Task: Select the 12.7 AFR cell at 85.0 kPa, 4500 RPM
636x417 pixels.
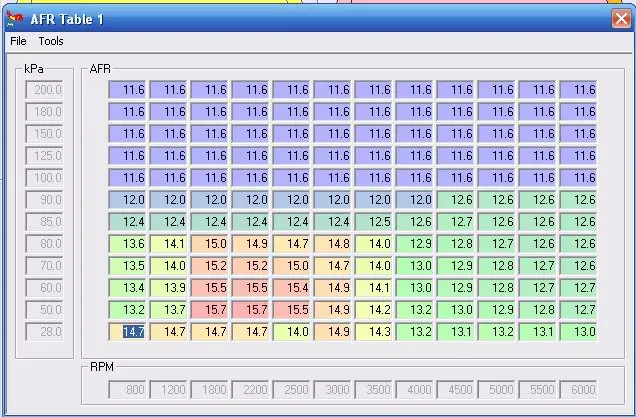Action: click(x=456, y=221)
